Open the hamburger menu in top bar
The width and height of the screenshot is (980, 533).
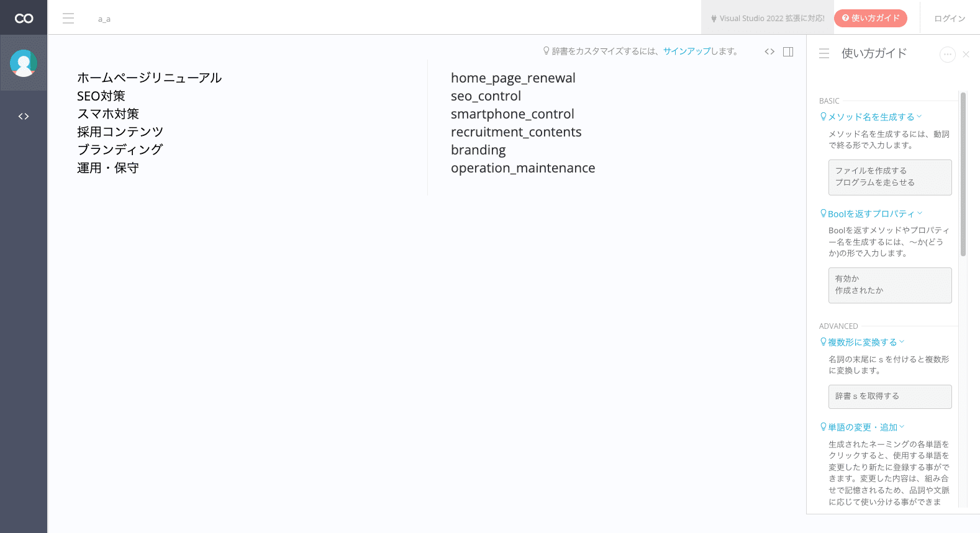[68, 19]
